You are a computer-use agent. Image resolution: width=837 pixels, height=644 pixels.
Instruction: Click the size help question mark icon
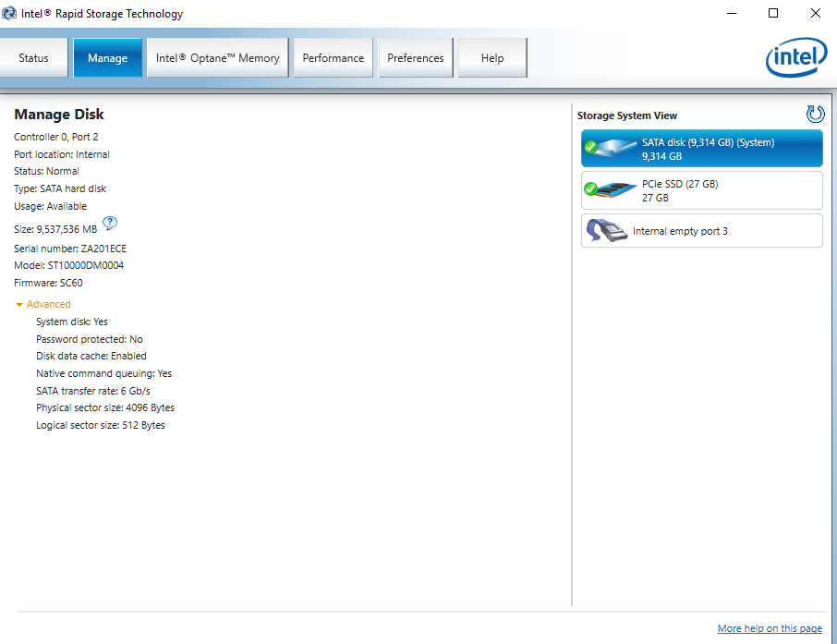tap(110, 224)
